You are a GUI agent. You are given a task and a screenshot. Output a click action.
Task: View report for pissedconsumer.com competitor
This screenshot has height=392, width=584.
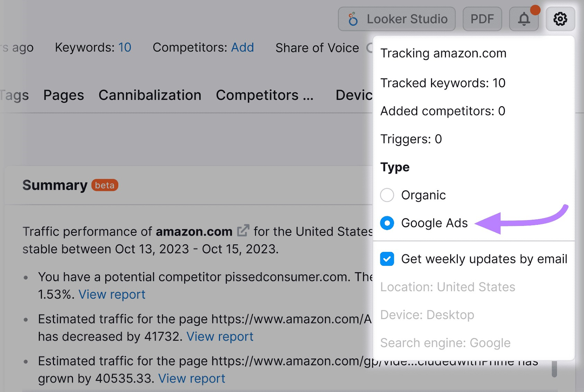point(112,294)
